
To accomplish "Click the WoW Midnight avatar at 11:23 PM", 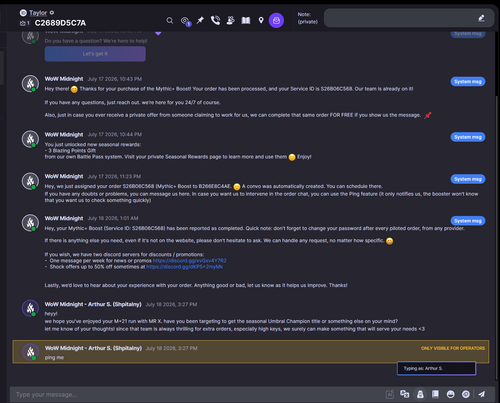I will [30, 181].
